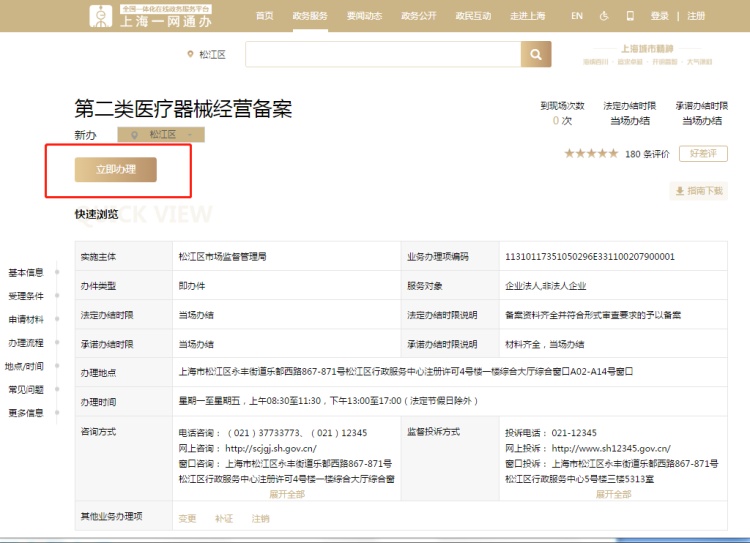Go to the 首页 menu item
750x543 pixels.
[x=264, y=16]
